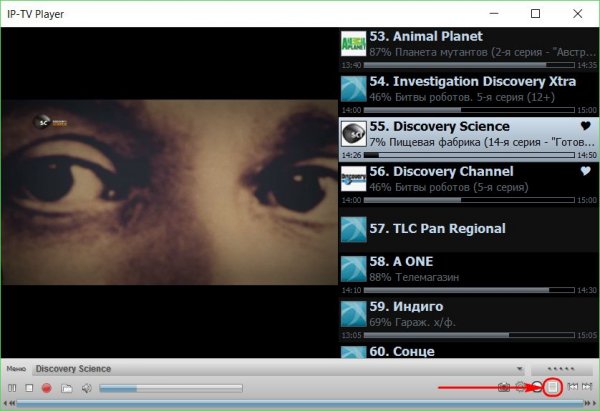Viewport: 600px width, 411px height.
Task: Switch to the previous channel
Action: click(573, 388)
